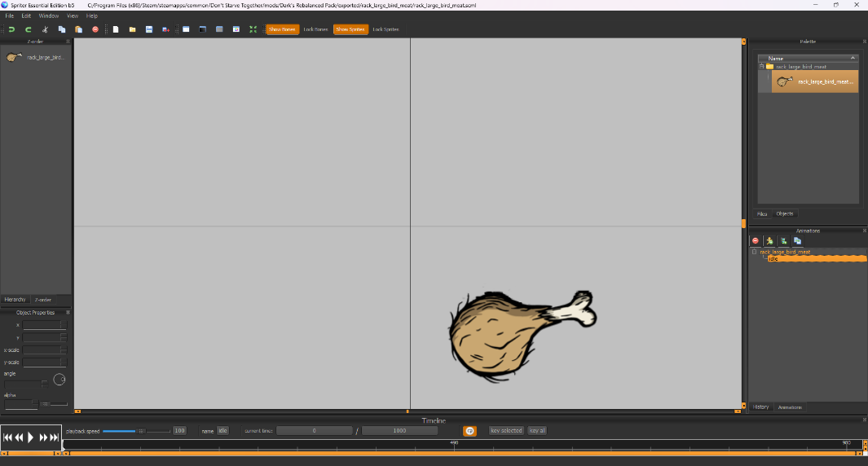
Task: Click the animation length field showing 1000
Action: [x=399, y=431]
